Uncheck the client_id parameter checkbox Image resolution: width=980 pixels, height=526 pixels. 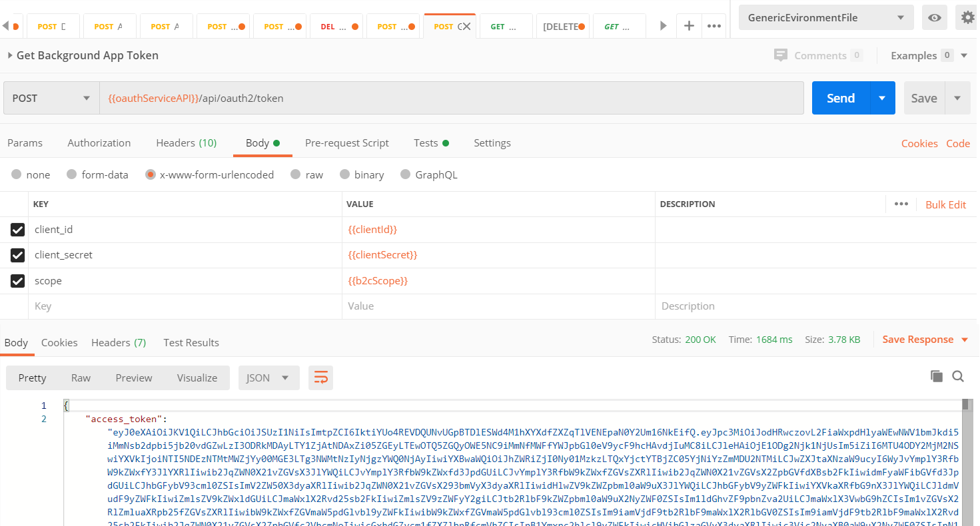coord(18,230)
